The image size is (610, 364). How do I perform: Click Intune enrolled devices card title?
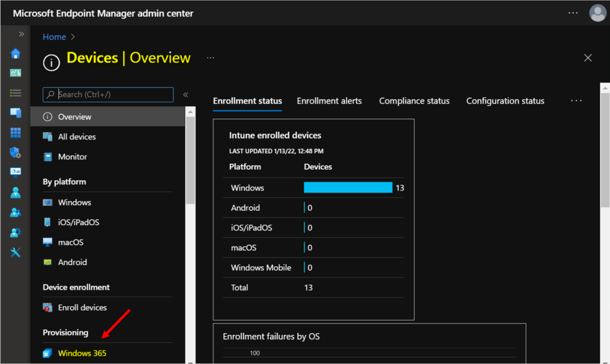(275, 135)
